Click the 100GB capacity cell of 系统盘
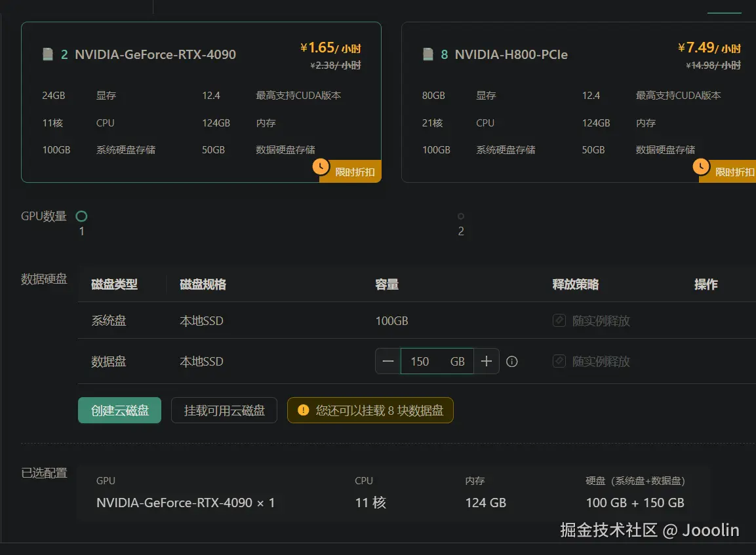 point(392,321)
